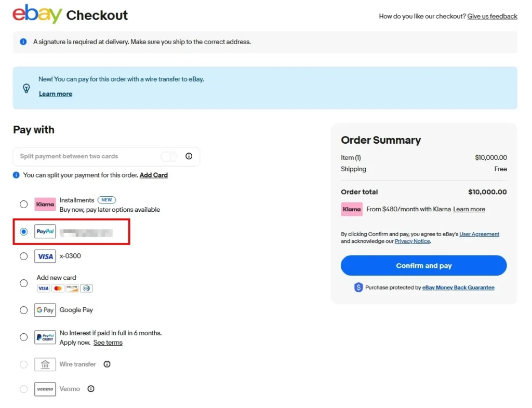The image size is (532, 408).
Task: Click the Klarna logo in Order Summary
Action: (x=352, y=209)
